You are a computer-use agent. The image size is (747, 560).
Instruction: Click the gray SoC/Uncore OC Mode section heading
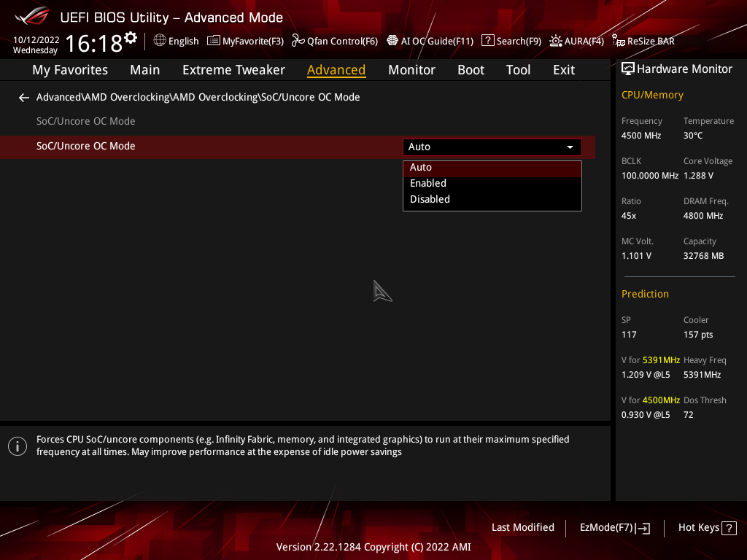86,122
